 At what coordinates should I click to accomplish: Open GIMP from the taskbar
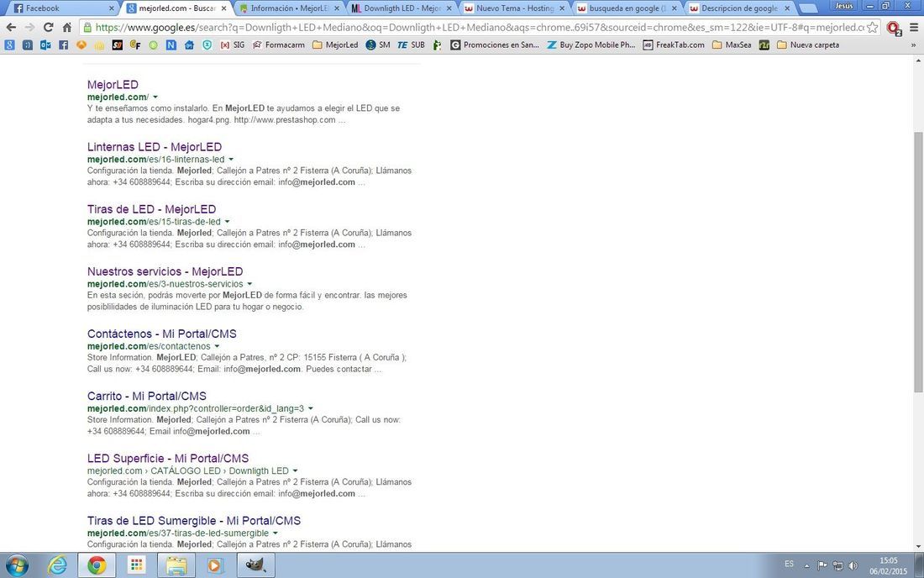click(255, 565)
